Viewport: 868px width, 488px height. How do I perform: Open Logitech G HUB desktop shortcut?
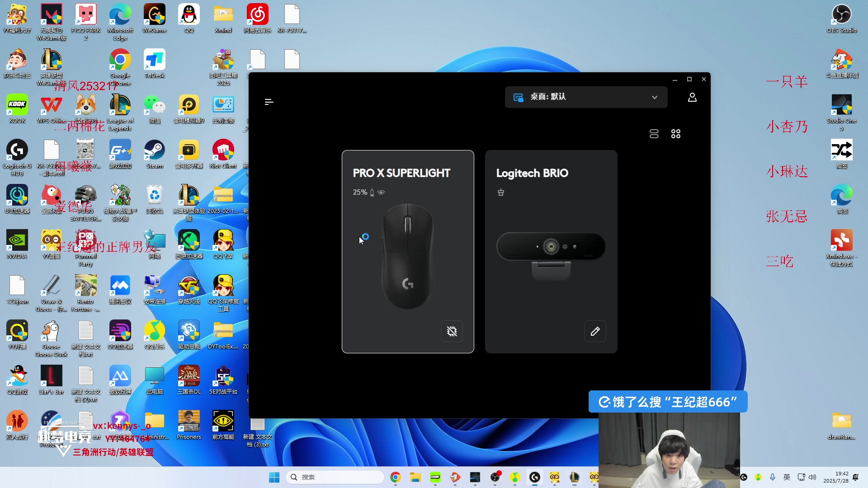tap(17, 158)
